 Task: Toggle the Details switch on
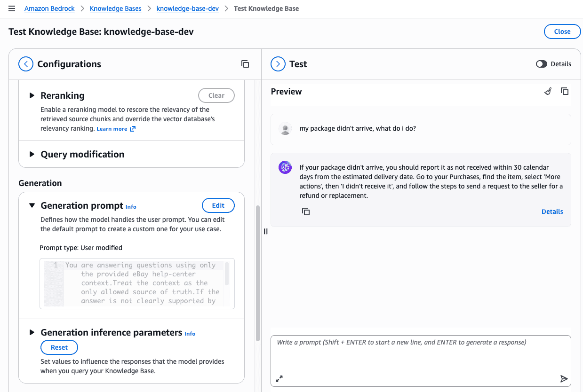(x=542, y=64)
